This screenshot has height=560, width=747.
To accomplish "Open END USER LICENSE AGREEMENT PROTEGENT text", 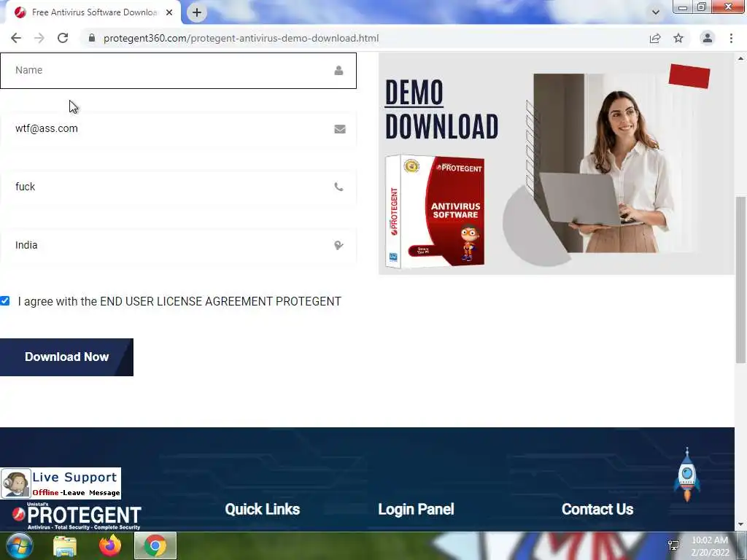I will pyautogui.click(x=220, y=301).
